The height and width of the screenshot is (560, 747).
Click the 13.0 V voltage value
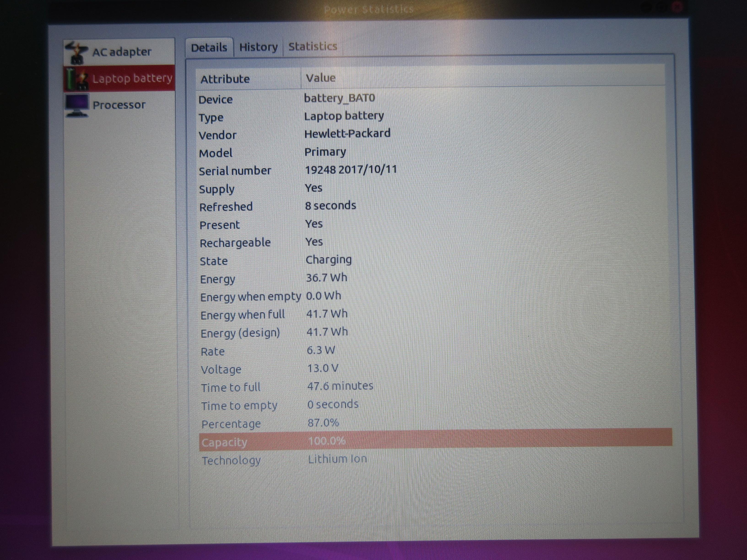[x=323, y=368]
